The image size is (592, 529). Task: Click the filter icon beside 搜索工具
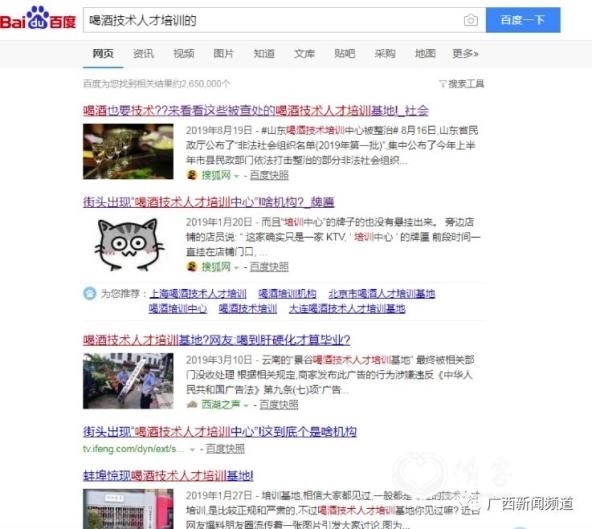[442, 84]
